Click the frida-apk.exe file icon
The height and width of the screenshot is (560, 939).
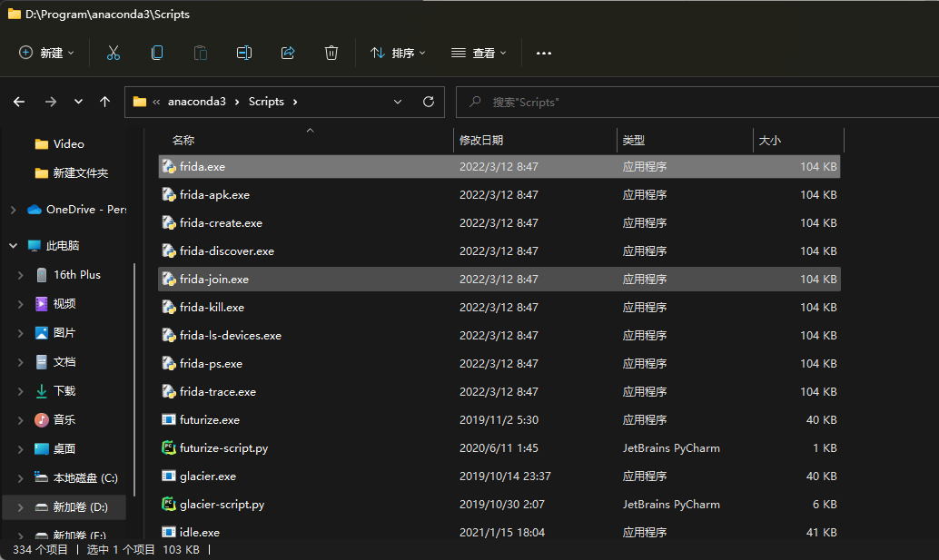169,194
